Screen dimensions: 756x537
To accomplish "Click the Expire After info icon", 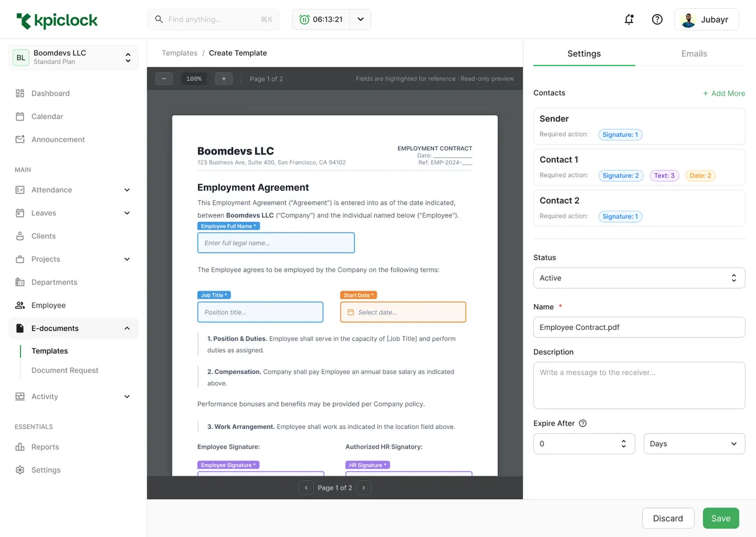I will (x=583, y=423).
